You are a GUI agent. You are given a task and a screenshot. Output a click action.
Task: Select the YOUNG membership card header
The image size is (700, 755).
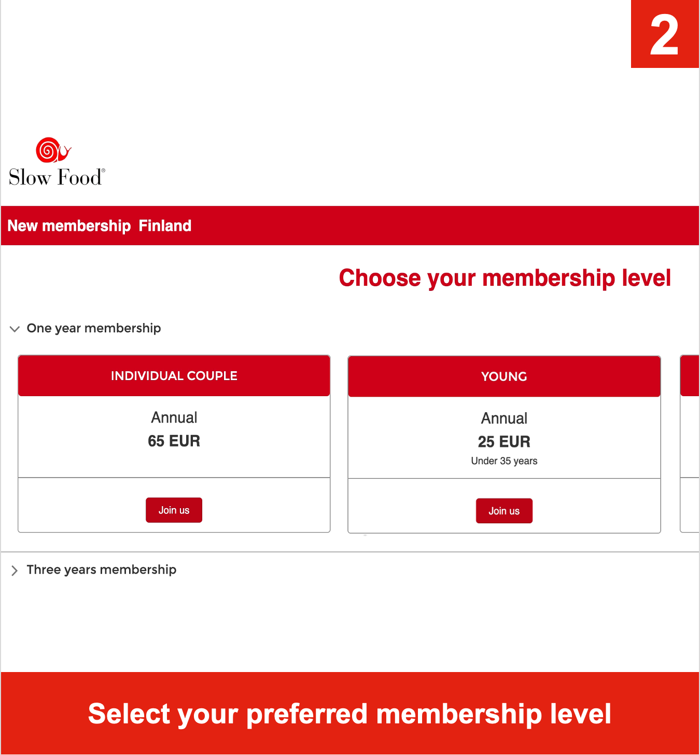tap(504, 376)
